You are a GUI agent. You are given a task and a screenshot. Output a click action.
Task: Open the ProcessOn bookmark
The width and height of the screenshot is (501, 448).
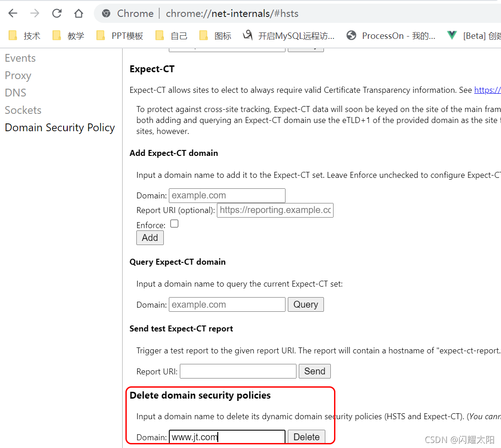pyautogui.click(x=391, y=36)
